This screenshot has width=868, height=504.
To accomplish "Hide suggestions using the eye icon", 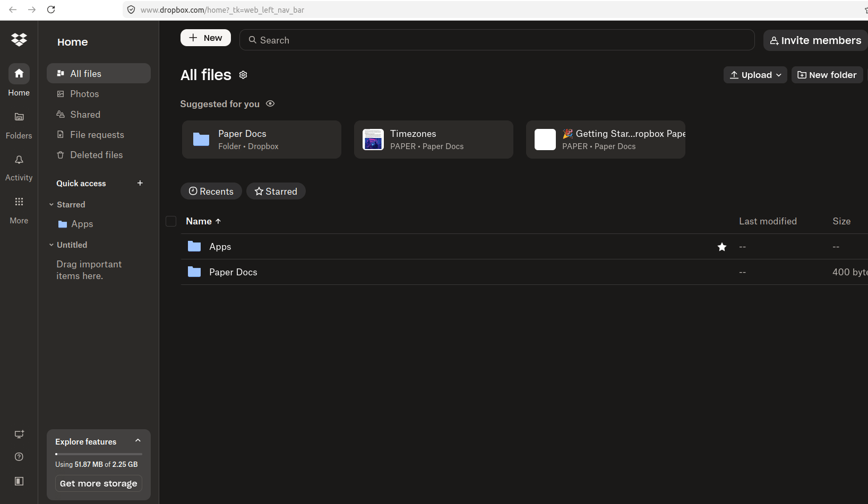I will 270,103.
